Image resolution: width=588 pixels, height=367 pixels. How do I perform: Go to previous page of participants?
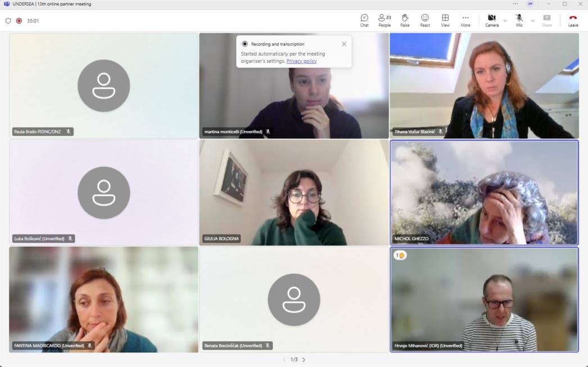(284, 360)
